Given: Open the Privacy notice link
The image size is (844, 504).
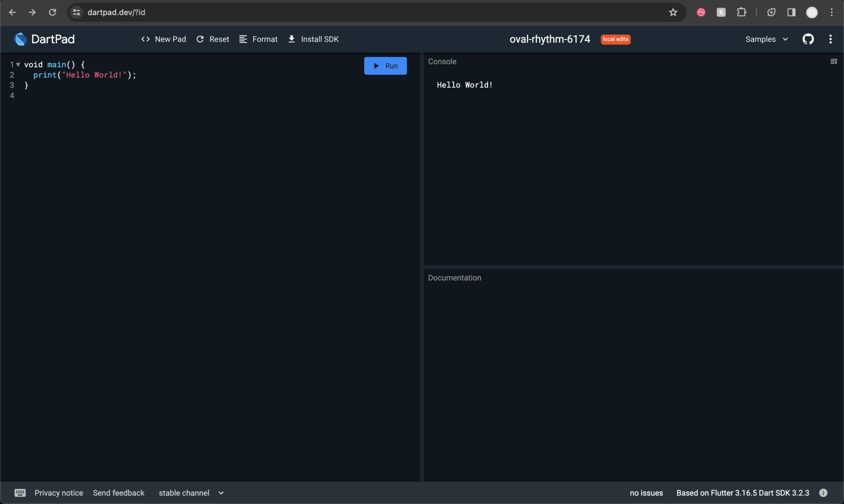Looking at the screenshot, I should point(59,493).
